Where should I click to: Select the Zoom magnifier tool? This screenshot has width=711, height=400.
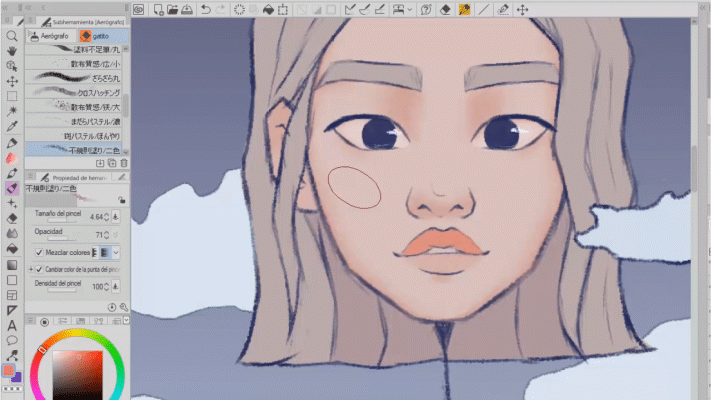[12, 35]
